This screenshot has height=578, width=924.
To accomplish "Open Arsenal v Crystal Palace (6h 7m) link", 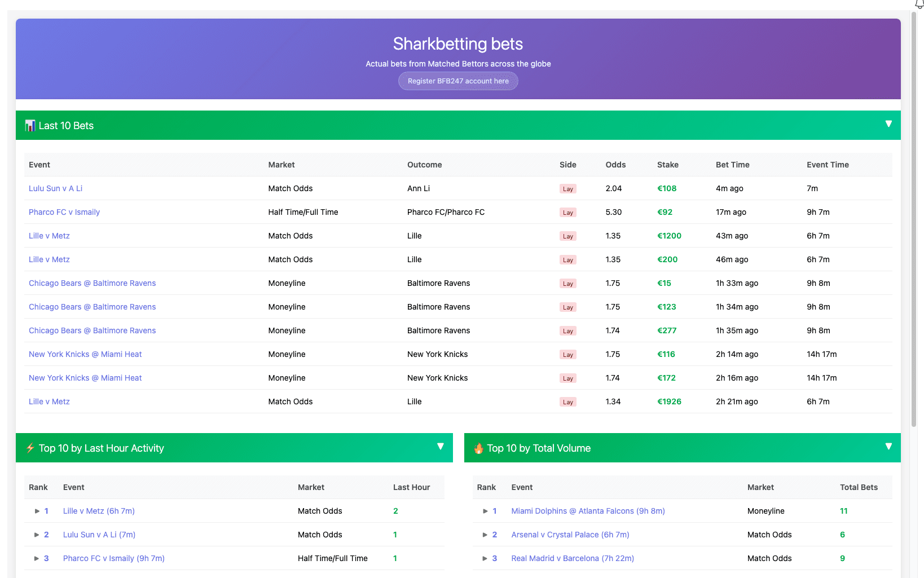I will [x=570, y=535].
